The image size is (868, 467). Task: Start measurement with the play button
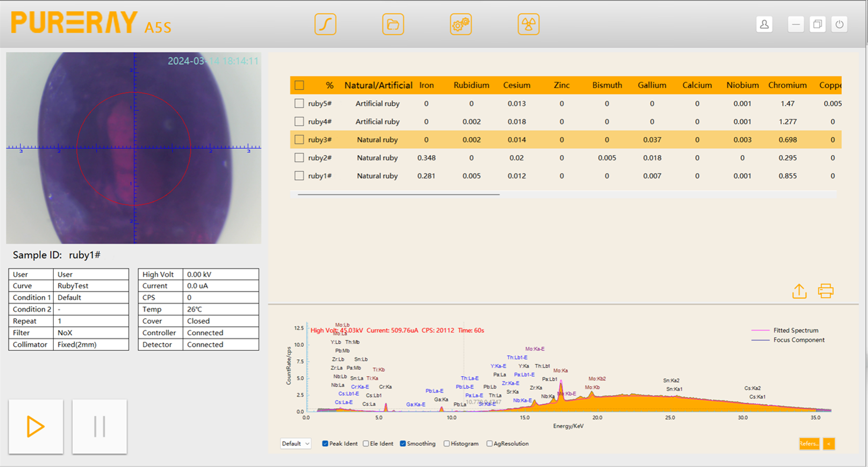tap(36, 427)
